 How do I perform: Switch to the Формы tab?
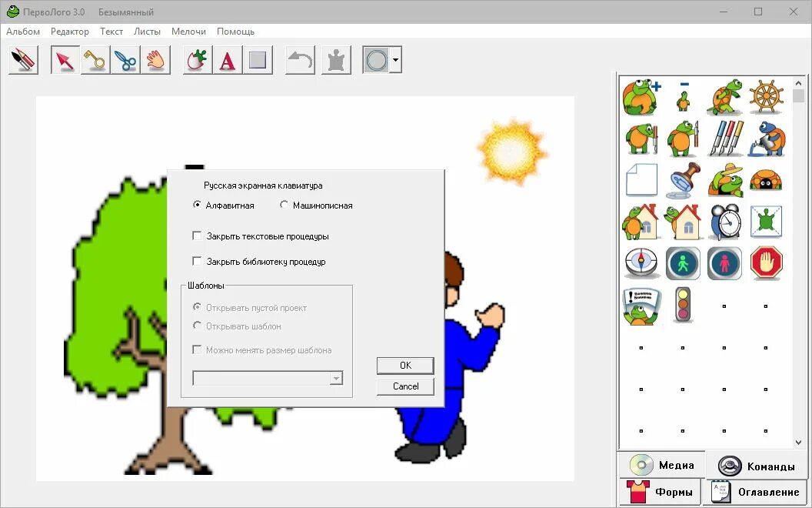(x=660, y=491)
